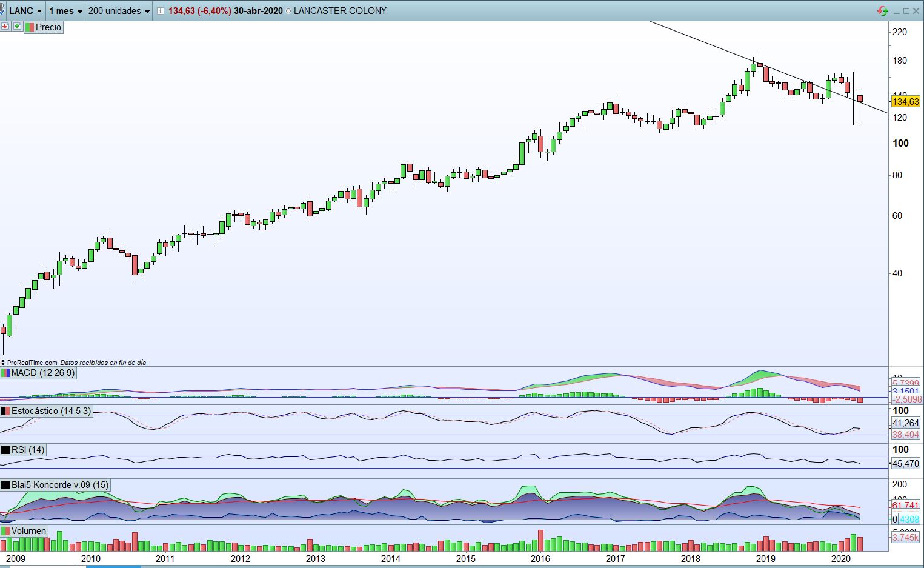The width and height of the screenshot is (924, 568).
Task: Click the 40 price axis label
Action: tap(897, 273)
